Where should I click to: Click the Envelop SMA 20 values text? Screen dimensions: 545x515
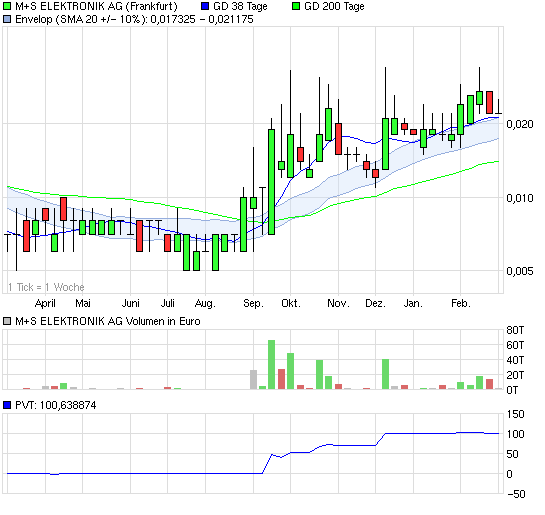[x=135, y=19]
